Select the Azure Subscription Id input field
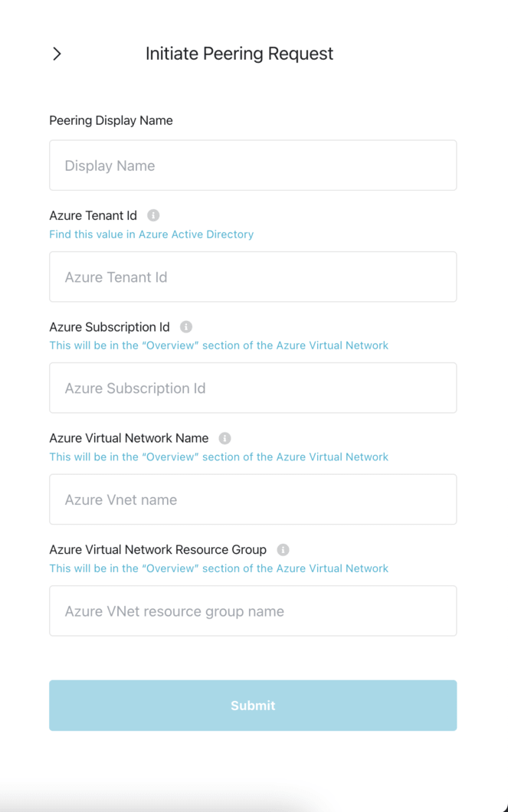508x812 pixels. tap(253, 388)
